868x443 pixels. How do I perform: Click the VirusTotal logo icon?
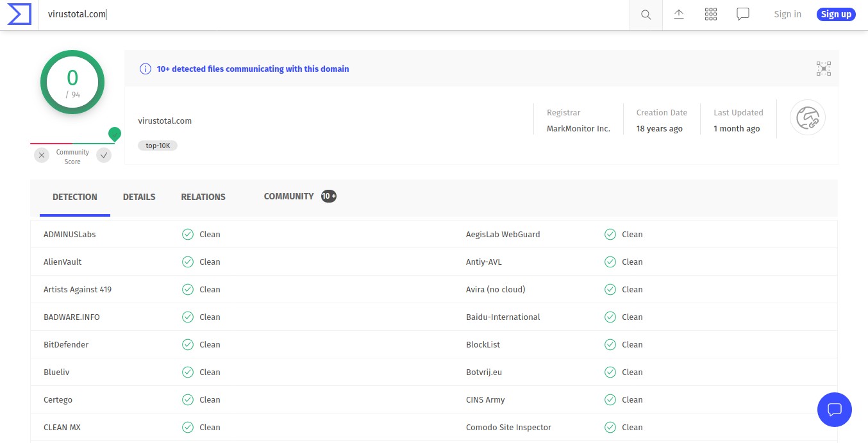19,14
